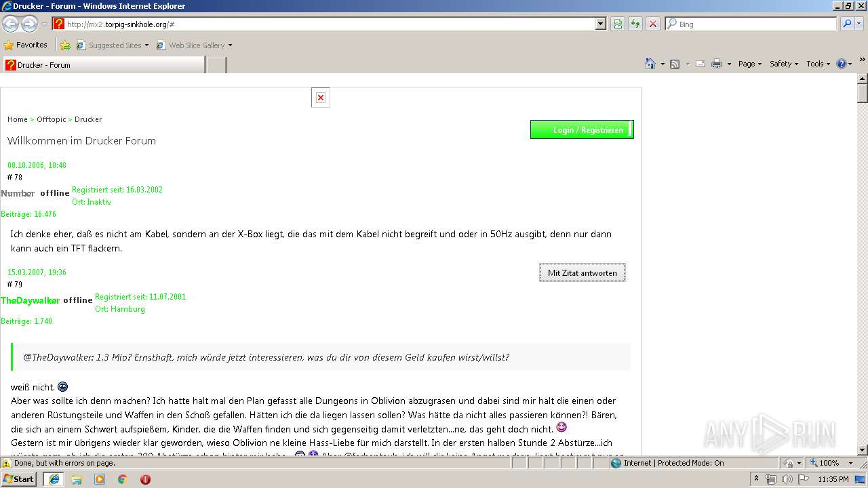Expand the address bar history dropdown
This screenshot has width=868, height=488.
pyautogui.click(x=600, y=24)
